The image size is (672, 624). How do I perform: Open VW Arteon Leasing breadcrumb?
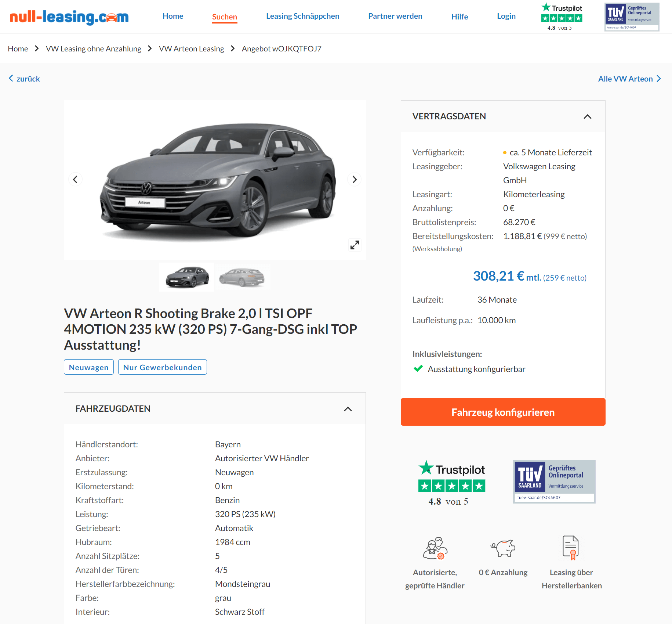191,48
